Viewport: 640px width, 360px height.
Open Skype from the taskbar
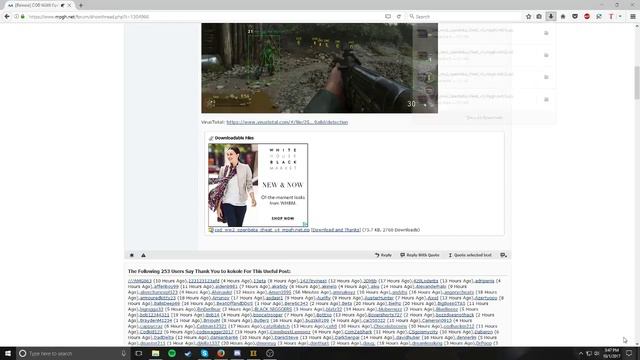[x=204, y=353]
